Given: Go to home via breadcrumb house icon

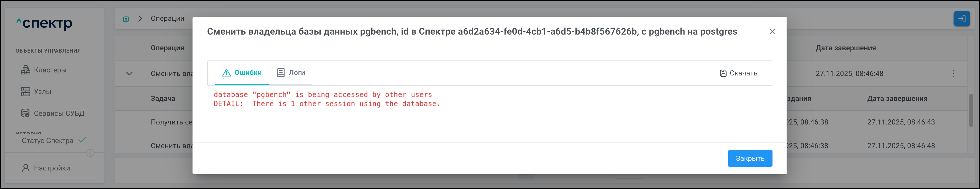Looking at the screenshot, I should tap(126, 19).
